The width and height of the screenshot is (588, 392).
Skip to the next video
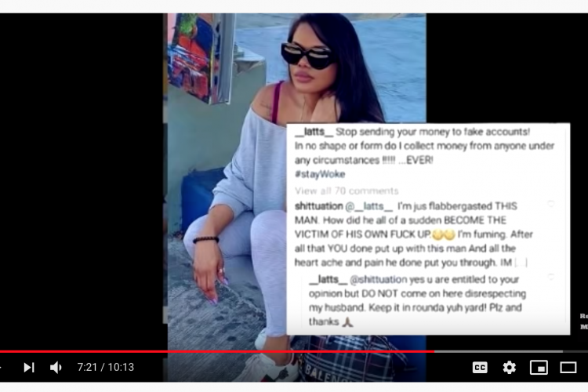pyautogui.click(x=29, y=367)
